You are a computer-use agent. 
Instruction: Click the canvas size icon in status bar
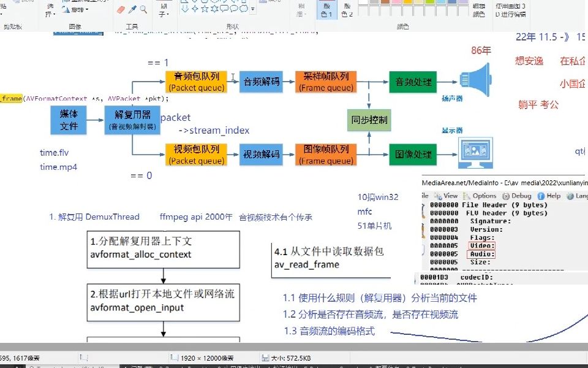tap(174, 358)
